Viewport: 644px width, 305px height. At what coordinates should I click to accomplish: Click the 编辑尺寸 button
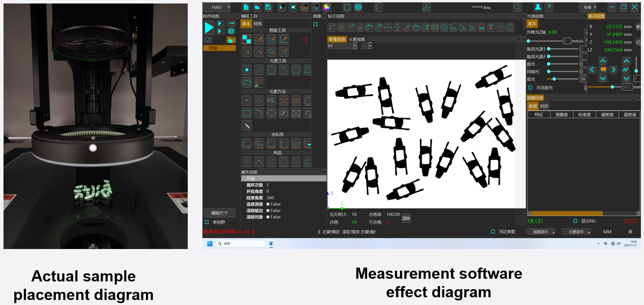click(219, 213)
